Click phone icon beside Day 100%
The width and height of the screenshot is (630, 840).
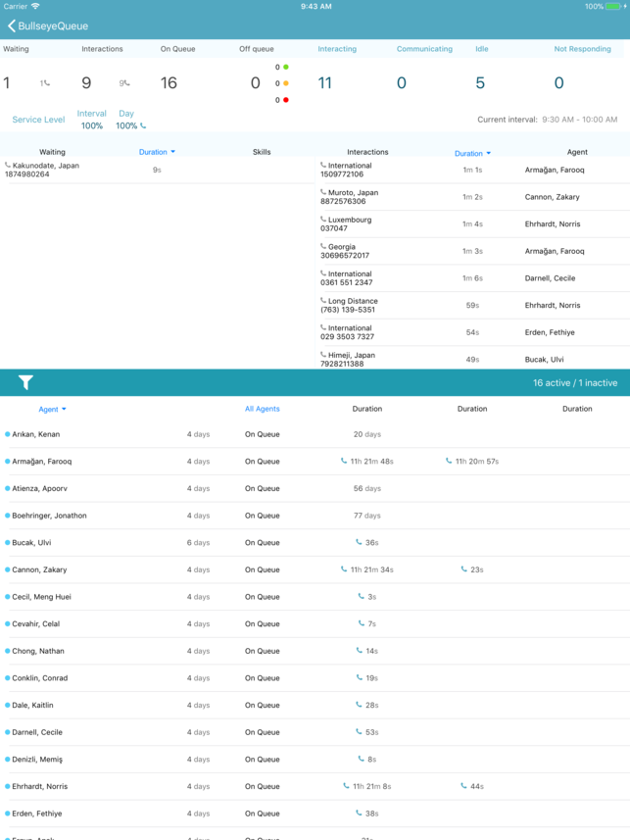click(143, 125)
